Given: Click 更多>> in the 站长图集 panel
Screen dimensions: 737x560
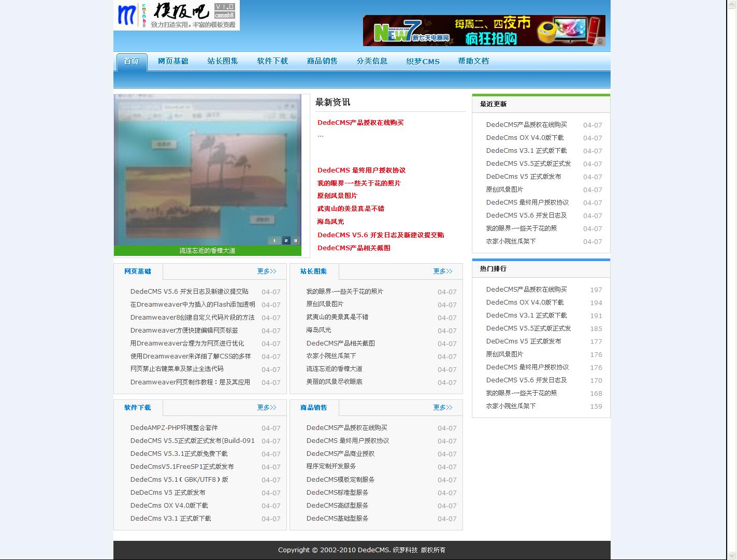Looking at the screenshot, I should pyautogui.click(x=443, y=271).
